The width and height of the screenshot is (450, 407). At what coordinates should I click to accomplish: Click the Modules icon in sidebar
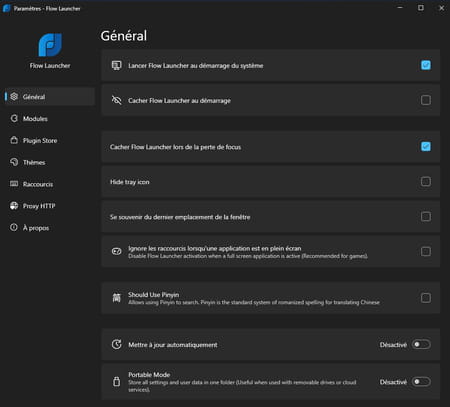[x=14, y=118]
